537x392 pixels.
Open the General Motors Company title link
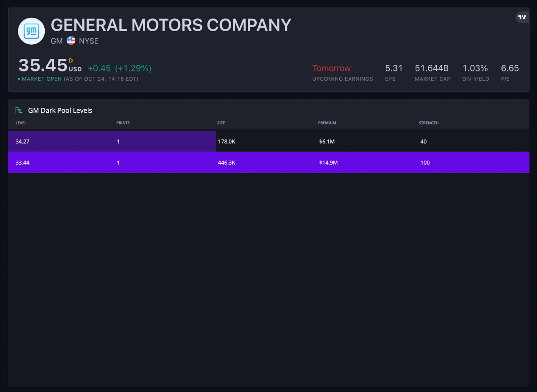coord(171,25)
